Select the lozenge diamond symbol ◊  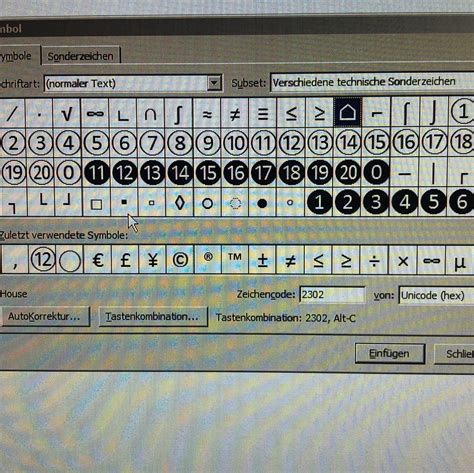tap(180, 203)
